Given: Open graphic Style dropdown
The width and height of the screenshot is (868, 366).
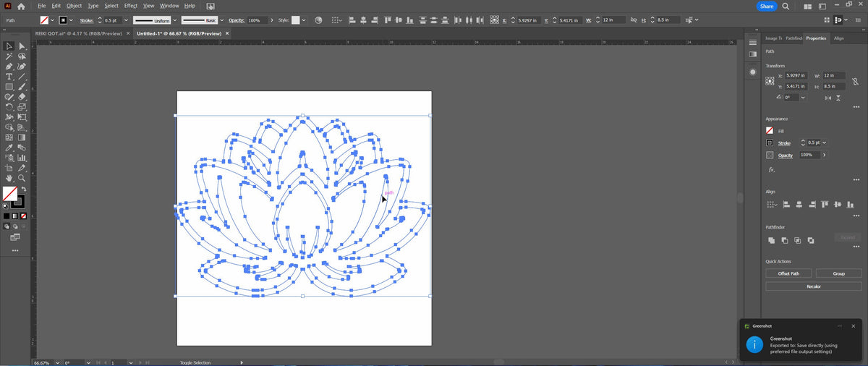Looking at the screenshot, I should coord(303,20).
